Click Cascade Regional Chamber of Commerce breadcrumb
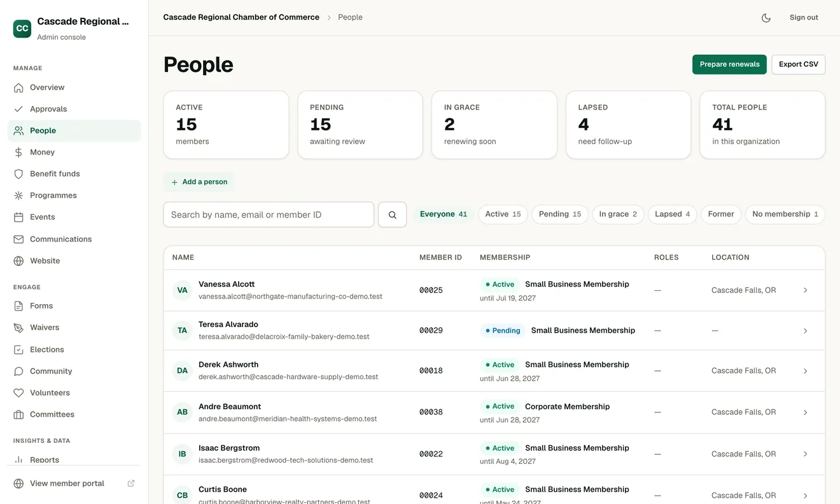Image resolution: width=840 pixels, height=504 pixels. (241, 18)
